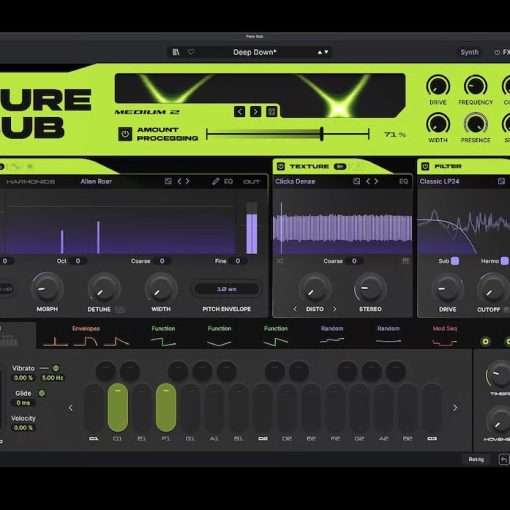Viewport: 510px width, 510px height.
Task: Go to previous processing mode
Action: tap(240, 111)
